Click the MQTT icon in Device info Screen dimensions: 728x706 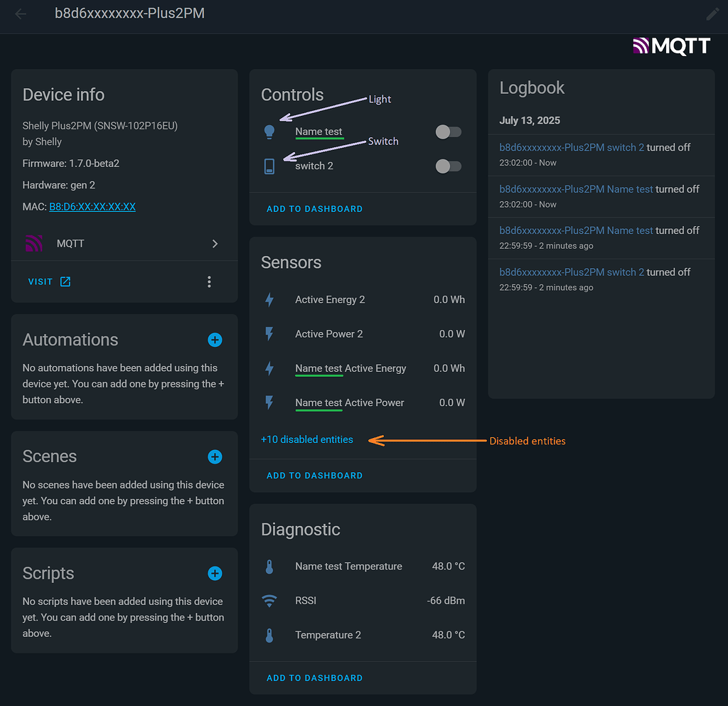pyautogui.click(x=34, y=243)
